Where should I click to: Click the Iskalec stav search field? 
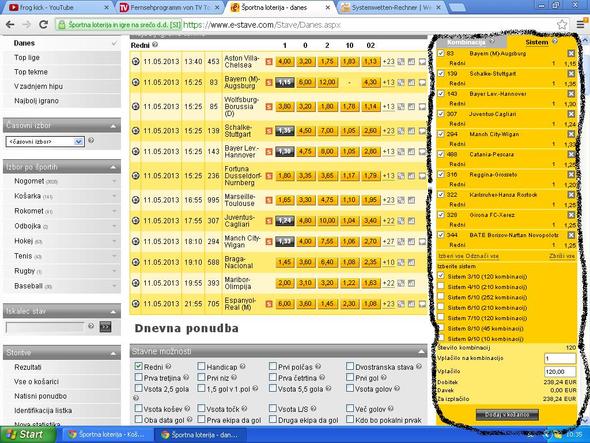point(45,327)
